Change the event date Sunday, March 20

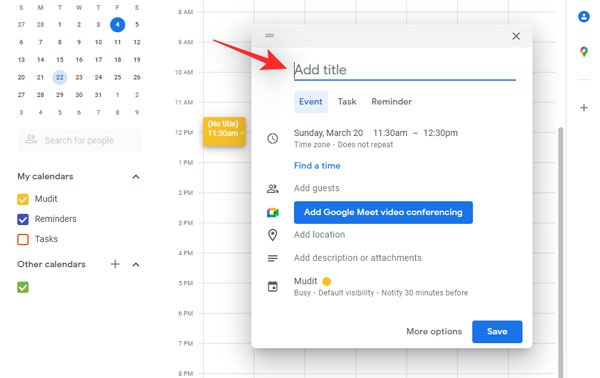[x=328, y=133]
